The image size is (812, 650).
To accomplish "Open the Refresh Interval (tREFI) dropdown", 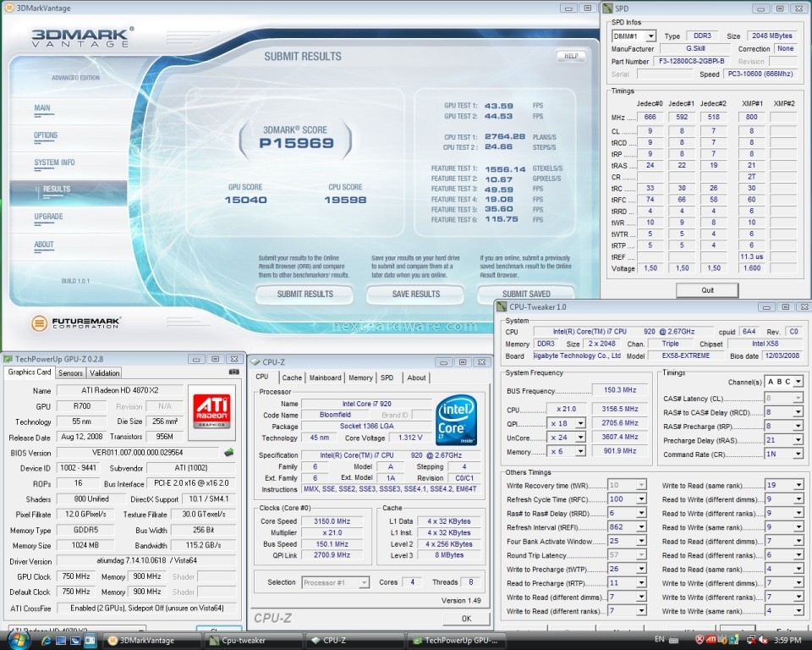I will click(641, 527).
